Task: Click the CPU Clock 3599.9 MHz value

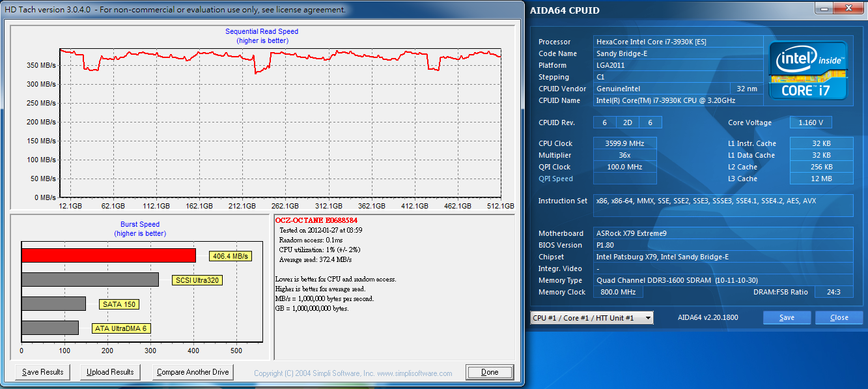Action: [624, 143]
